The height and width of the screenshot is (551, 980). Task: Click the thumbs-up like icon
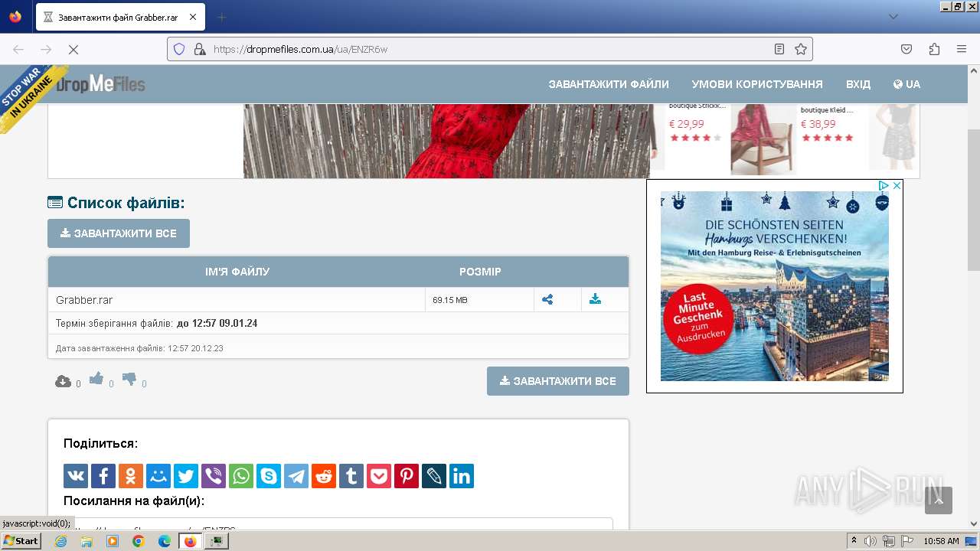pyautogui.click(x=96, y=378)
